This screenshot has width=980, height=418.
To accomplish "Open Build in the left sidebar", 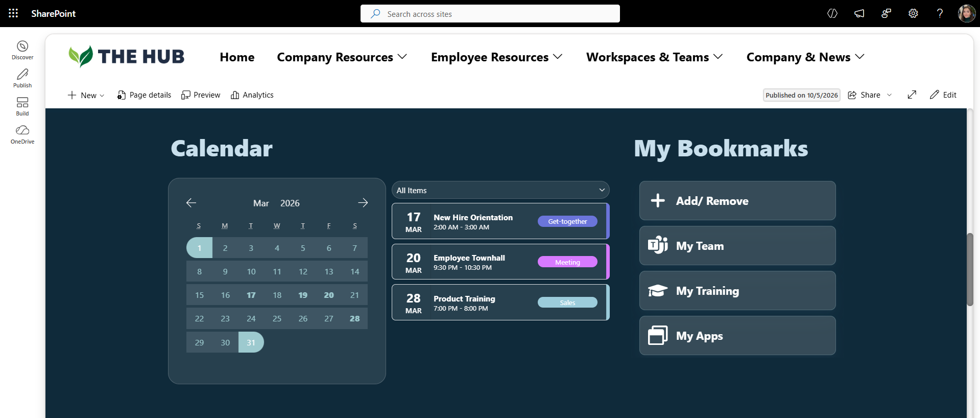I will (22, 106).
